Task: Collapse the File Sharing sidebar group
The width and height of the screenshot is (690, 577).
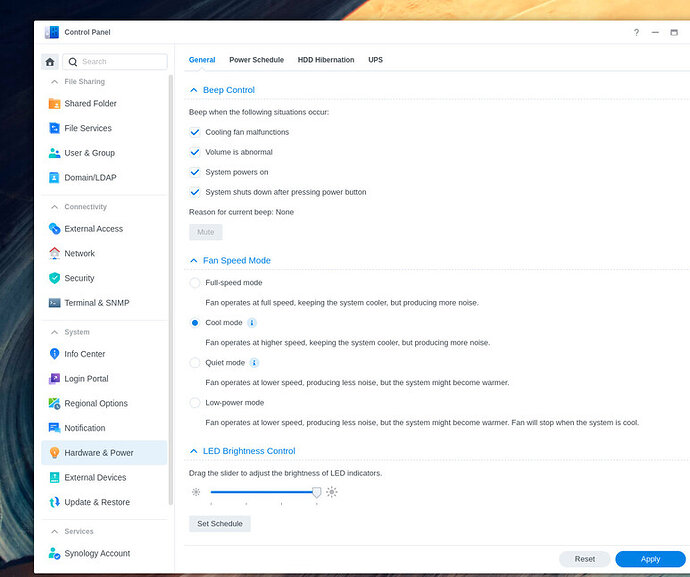Action: (x=54, y=82)
